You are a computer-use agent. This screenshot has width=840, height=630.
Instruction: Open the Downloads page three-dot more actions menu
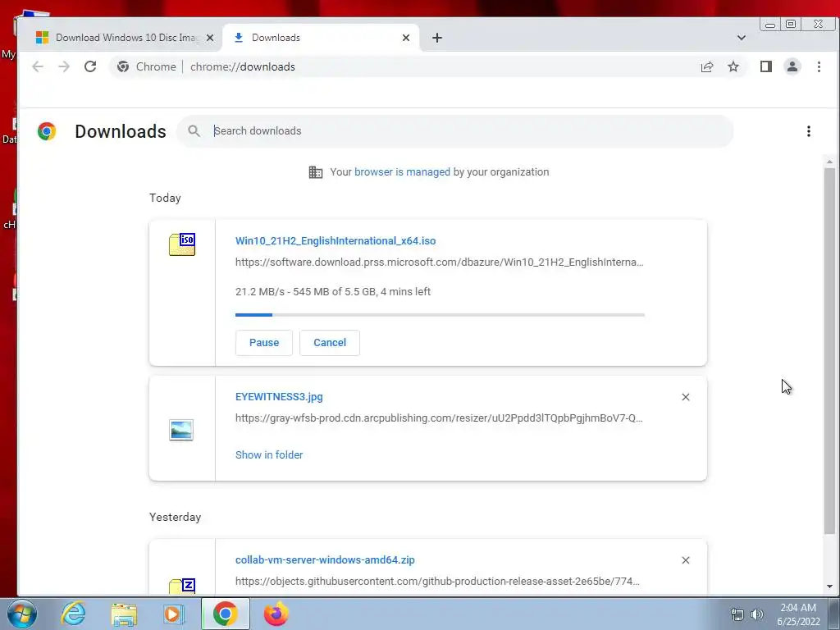[x=808, y=131]
